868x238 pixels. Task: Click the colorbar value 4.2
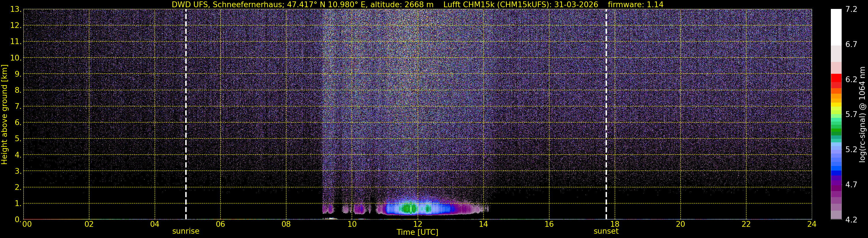[x=852, y=220]
